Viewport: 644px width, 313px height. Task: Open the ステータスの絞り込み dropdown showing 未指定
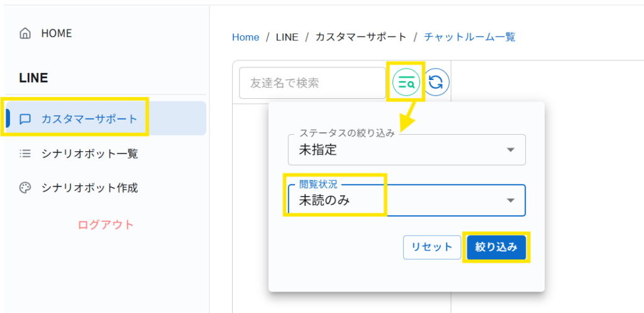tap(396, 150)
